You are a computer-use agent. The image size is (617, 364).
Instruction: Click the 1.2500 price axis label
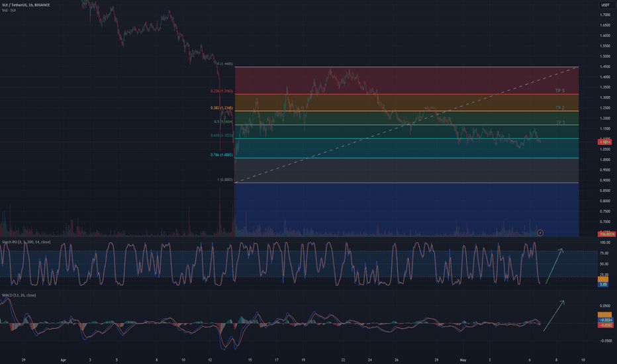[x=605, y=108]
